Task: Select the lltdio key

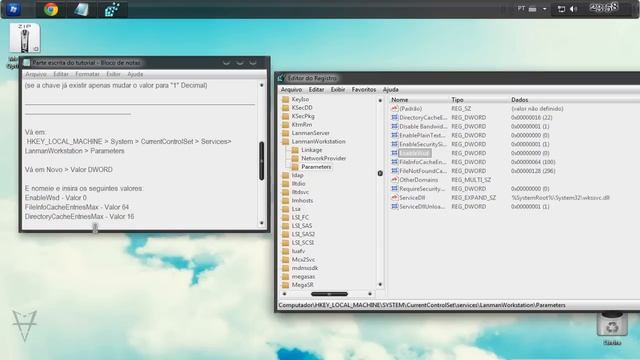Action: pyautogui.click(x=298, y=184)
